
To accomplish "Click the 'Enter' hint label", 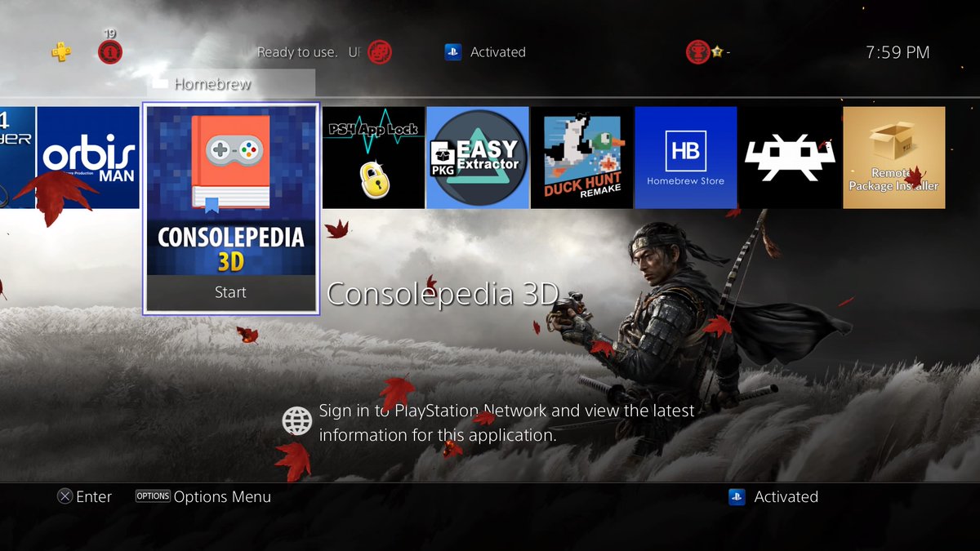I will point(94,496).
